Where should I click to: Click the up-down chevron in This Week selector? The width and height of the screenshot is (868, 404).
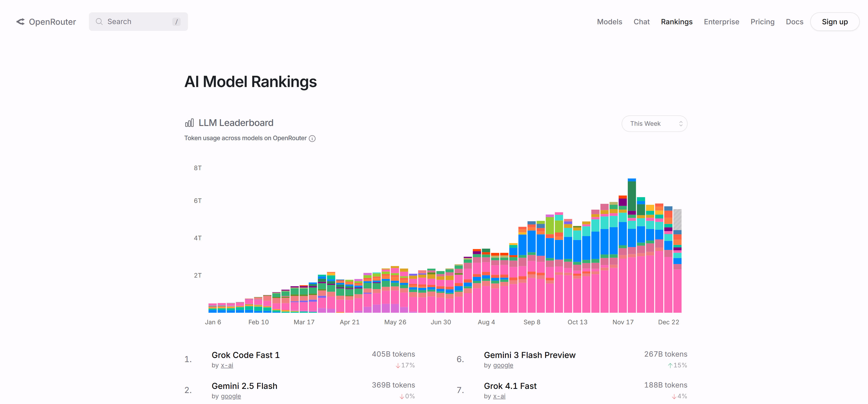681,124
